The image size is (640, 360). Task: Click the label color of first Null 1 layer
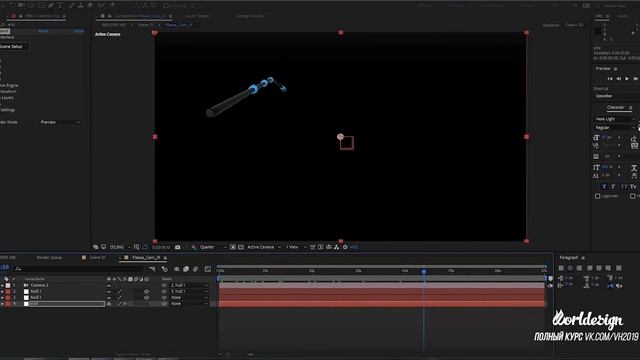(8, 291)
